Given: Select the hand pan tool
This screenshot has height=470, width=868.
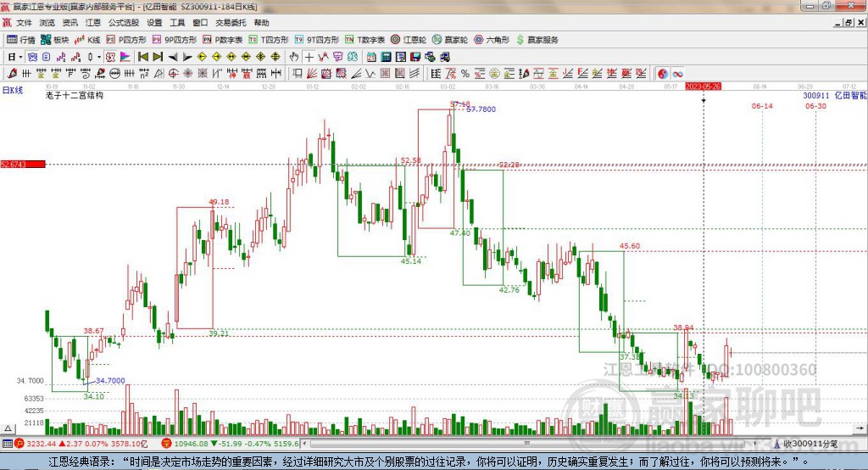Looking at the screenshot, I should [294, 57].
